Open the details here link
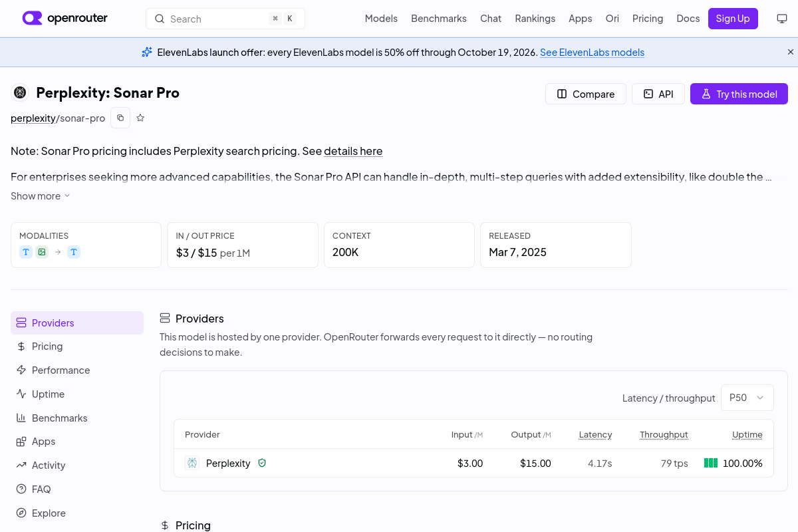The width and height of the screenshot is (798, 532). click(x=353, y=151)
